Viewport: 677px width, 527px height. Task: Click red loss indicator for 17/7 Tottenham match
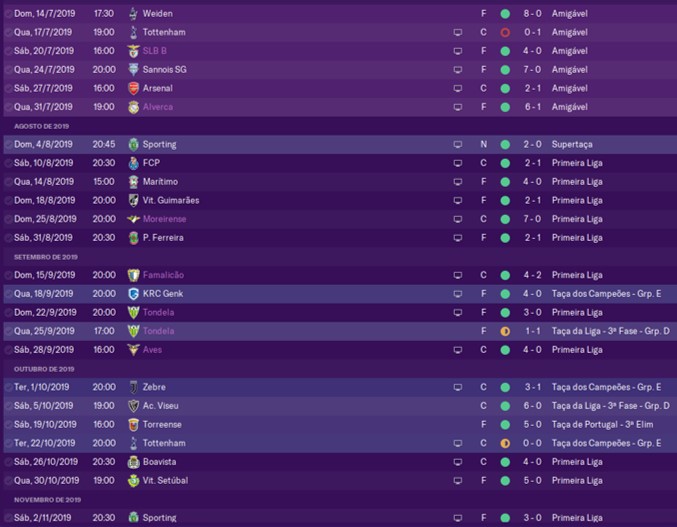505,32
